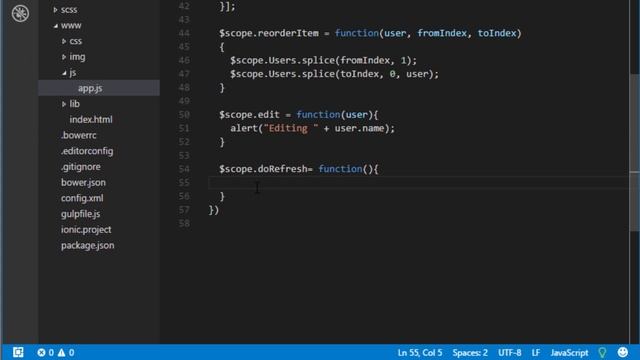Image resolution: width=640 pixels, height=360 pixels.
Task: Click $scope.edit on line 50
Action: point(249,115)
